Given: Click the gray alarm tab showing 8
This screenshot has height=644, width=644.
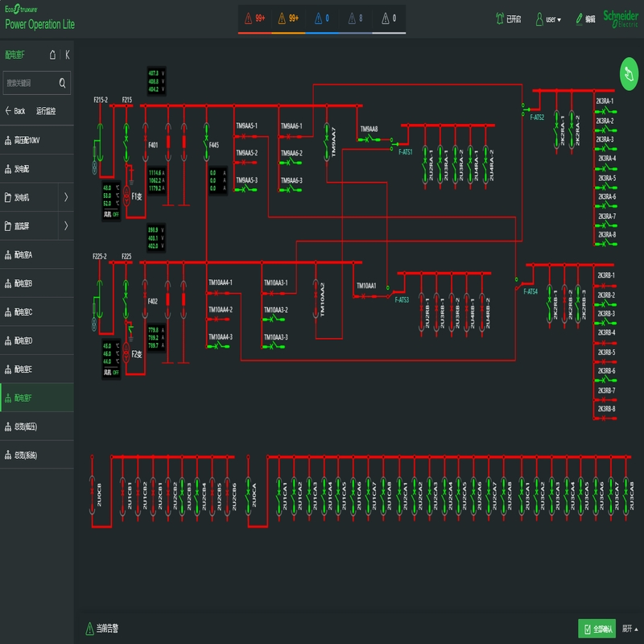Looking at the screenshot, I should tap(356, 18).
